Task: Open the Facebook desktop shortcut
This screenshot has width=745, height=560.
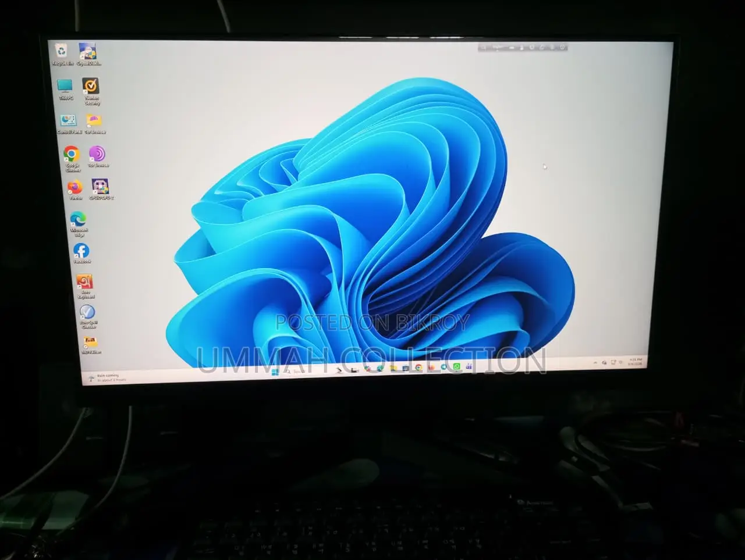Action: 81,253
